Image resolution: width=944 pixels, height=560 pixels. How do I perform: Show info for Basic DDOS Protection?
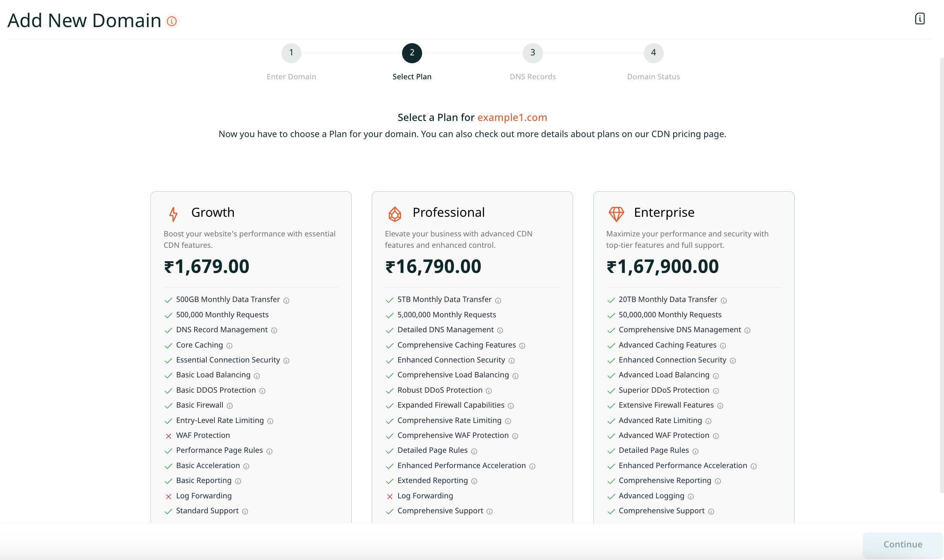263,391
